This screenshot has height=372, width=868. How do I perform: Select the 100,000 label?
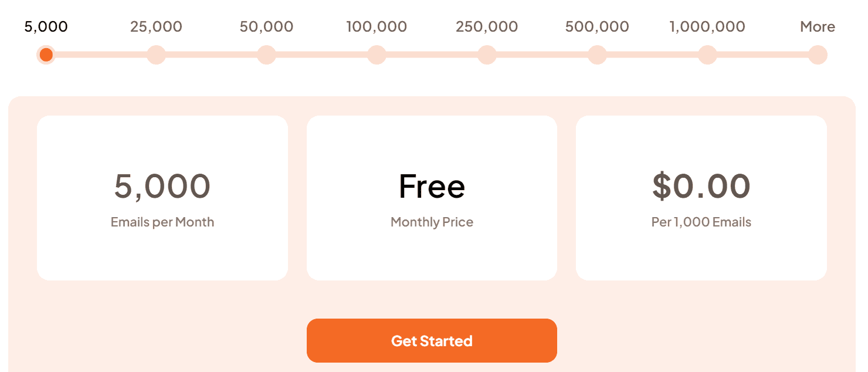[x=377, y=26]
